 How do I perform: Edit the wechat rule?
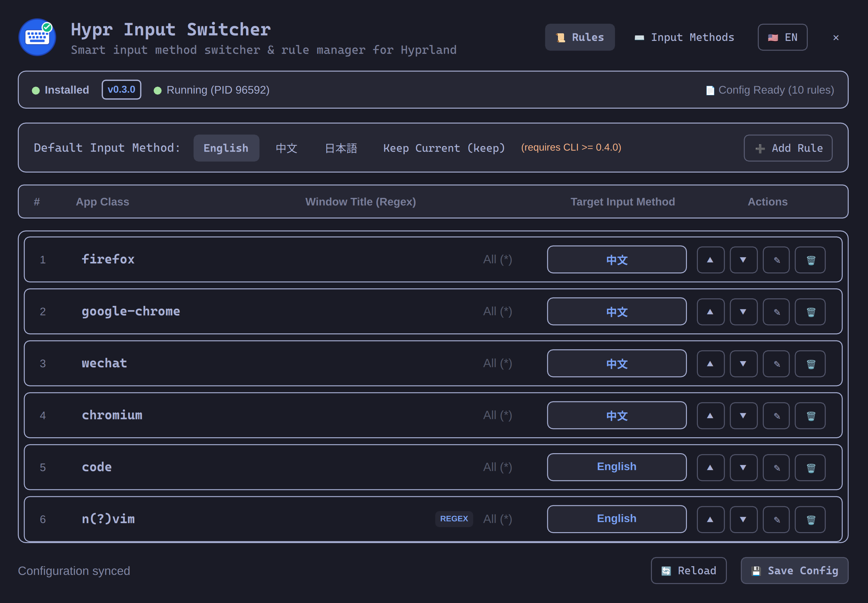pyautogui.click(x=776, y=364)
